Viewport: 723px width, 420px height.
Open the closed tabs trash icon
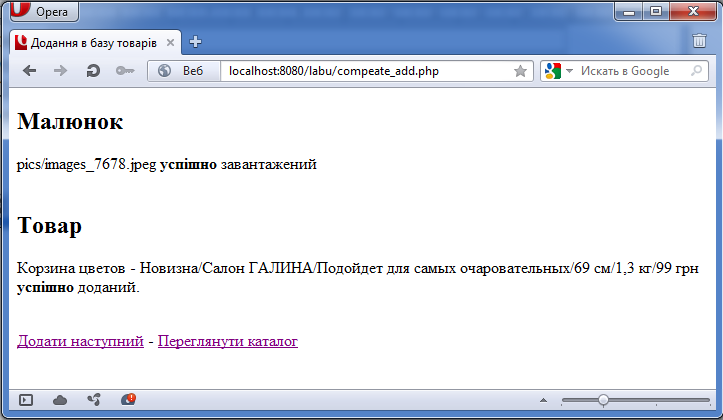point(699,41)
